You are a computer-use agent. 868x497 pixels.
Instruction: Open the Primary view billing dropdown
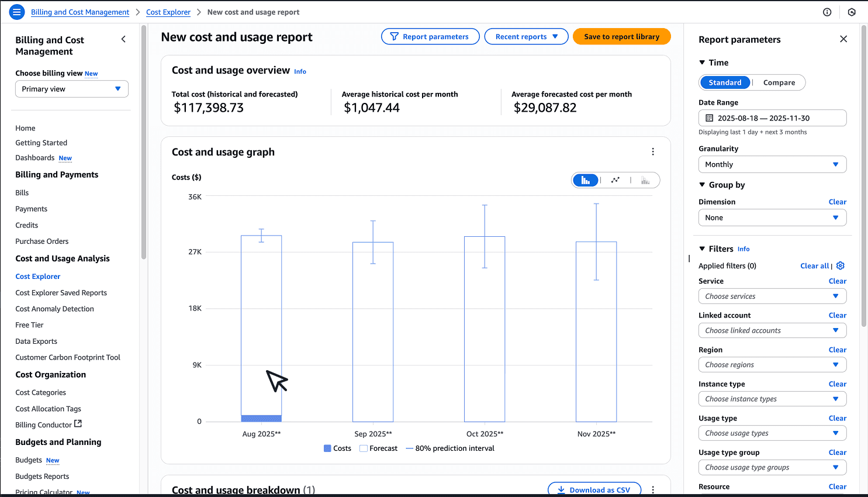[72, 89]
